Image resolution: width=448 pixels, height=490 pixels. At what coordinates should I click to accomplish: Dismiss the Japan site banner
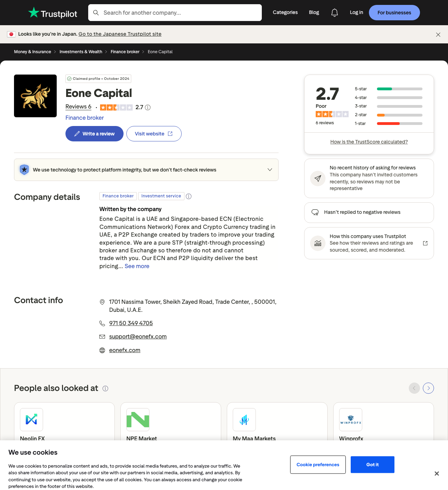[x=438, y=35]
